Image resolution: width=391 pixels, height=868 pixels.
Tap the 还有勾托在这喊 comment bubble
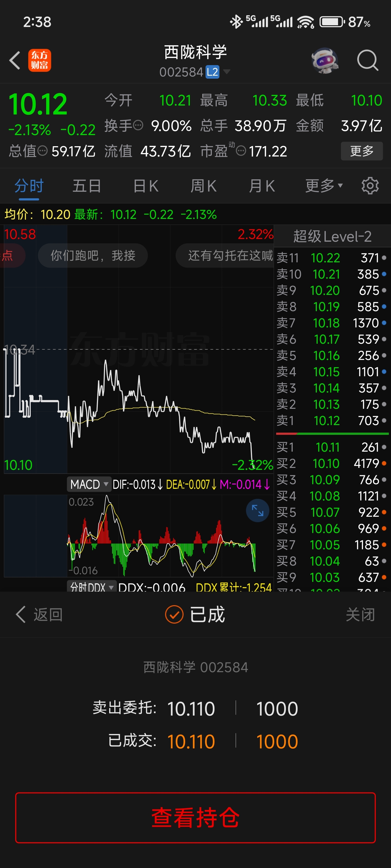[225, 256]
